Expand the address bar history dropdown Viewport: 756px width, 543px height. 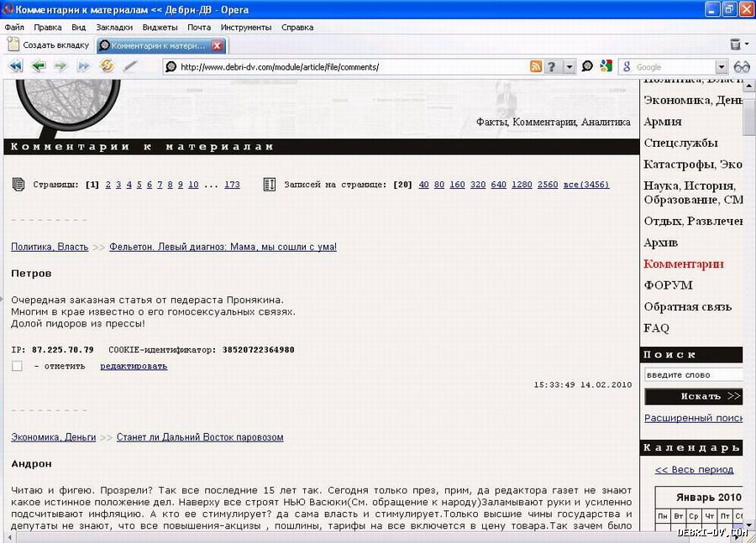tap(570, 67)
